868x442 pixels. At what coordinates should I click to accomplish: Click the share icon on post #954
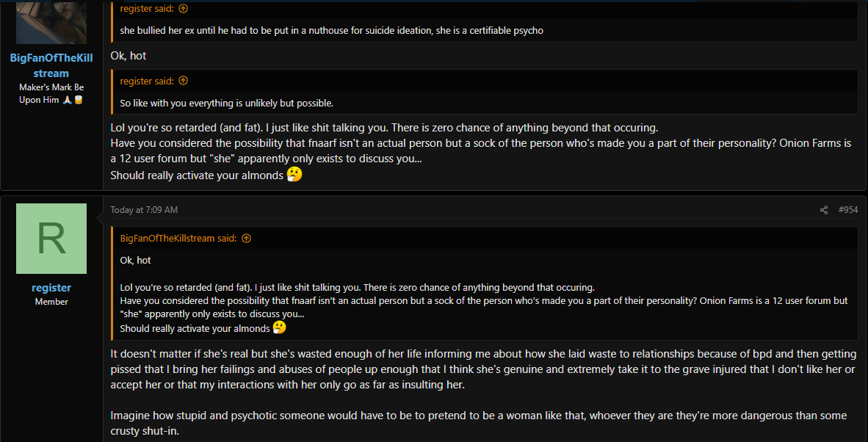coord(824,210)
